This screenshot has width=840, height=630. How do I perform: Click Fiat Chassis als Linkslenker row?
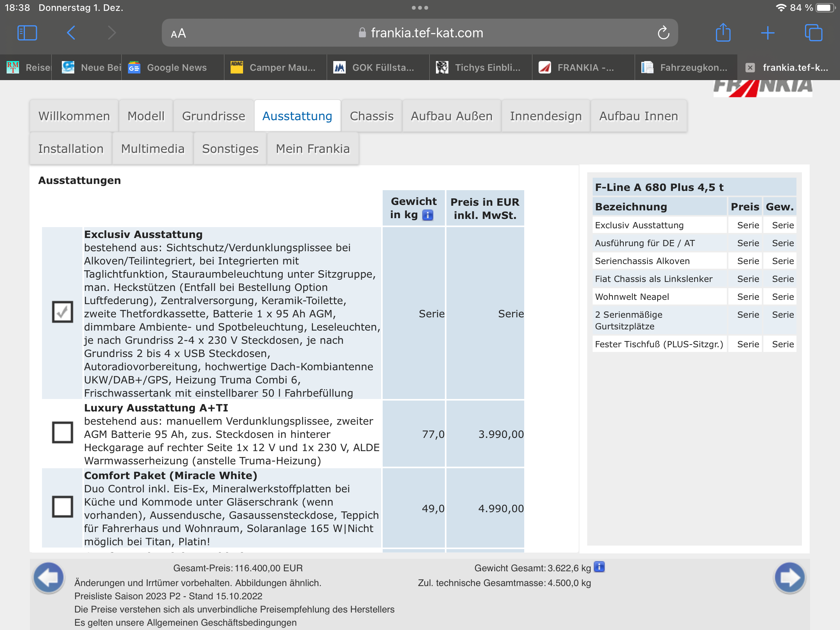point(694,279)
